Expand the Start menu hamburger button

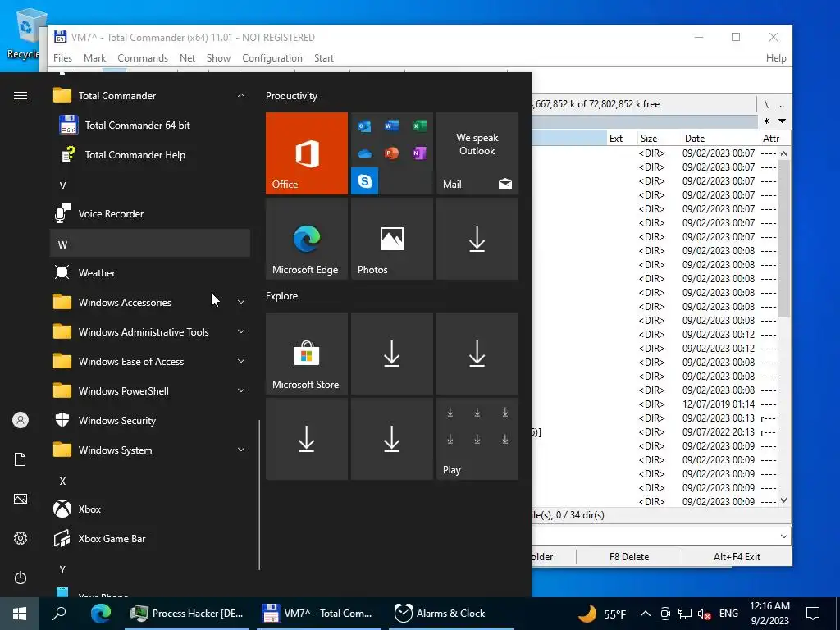(x=21, y=96)
